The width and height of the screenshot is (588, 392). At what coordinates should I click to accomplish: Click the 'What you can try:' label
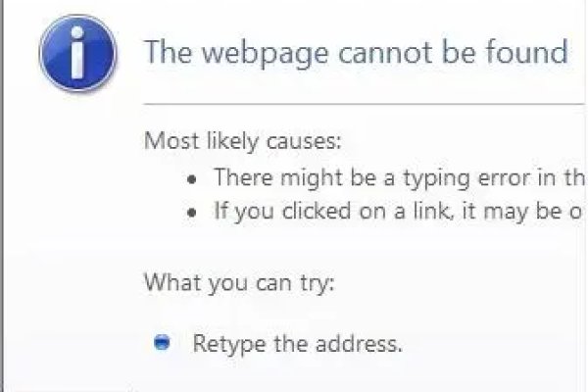click(239, 282)
